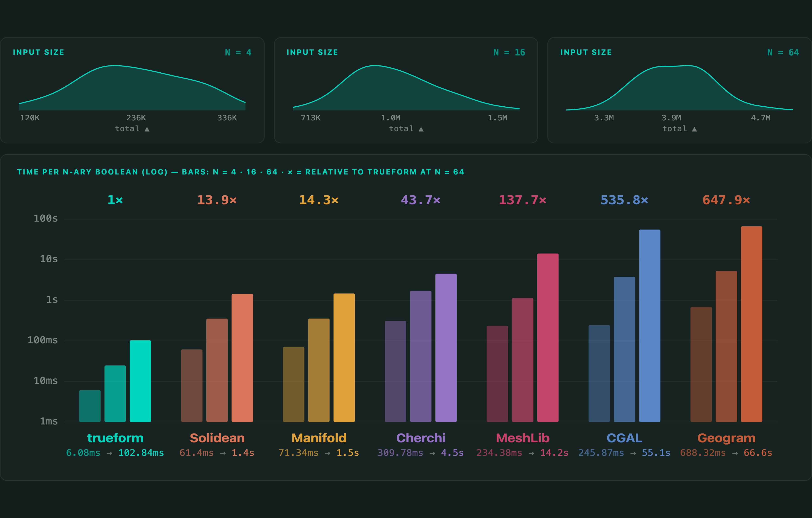Click the shortest Solidean bar
Image resolution: width=812 pixels, height=518 pixels.
(x=191, y=385)
